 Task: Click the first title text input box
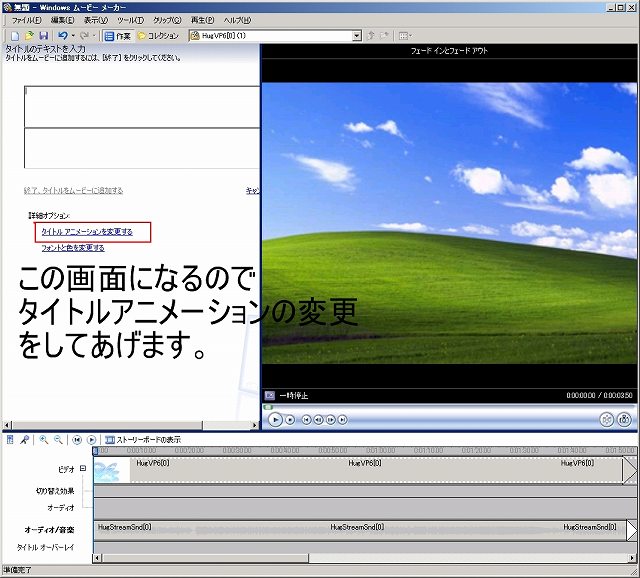coord(142,107)
